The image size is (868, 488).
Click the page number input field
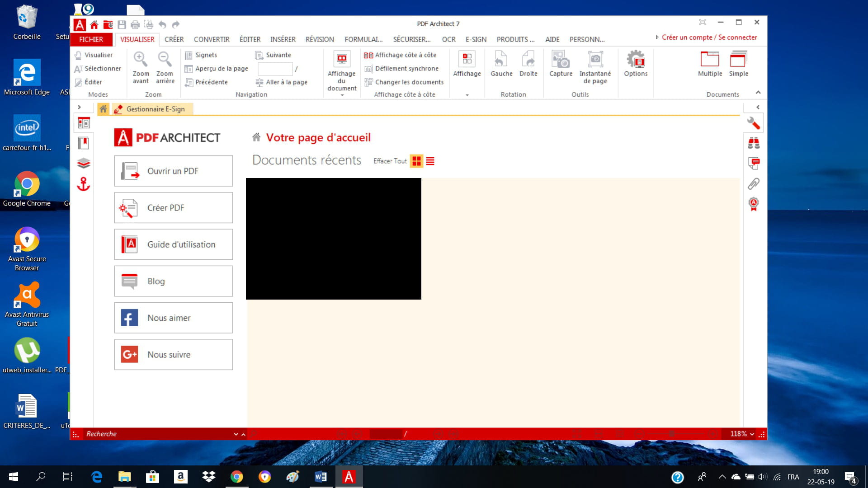tap(275, 69)
